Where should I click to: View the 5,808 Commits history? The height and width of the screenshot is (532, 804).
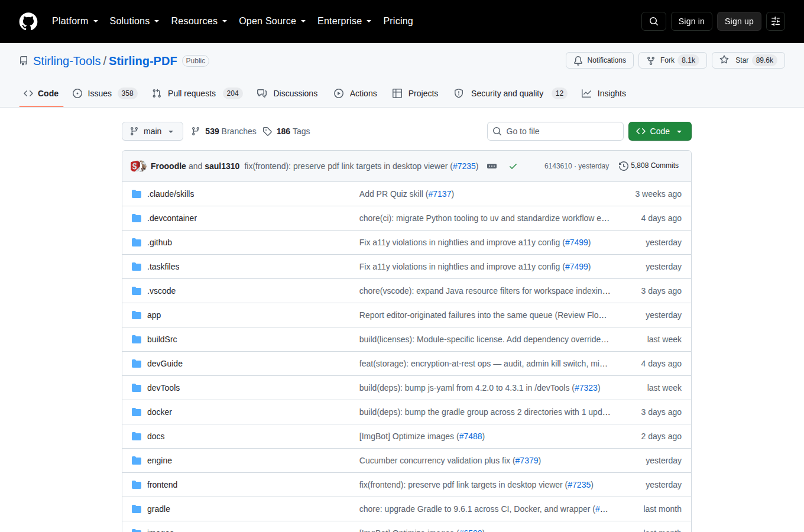point(649,166)
